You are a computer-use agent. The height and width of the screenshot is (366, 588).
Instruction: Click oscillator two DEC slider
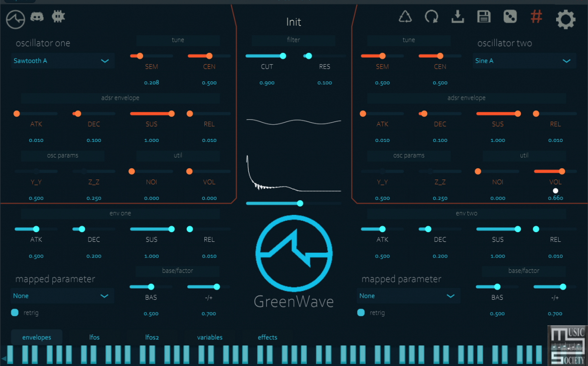click(440, 114)
